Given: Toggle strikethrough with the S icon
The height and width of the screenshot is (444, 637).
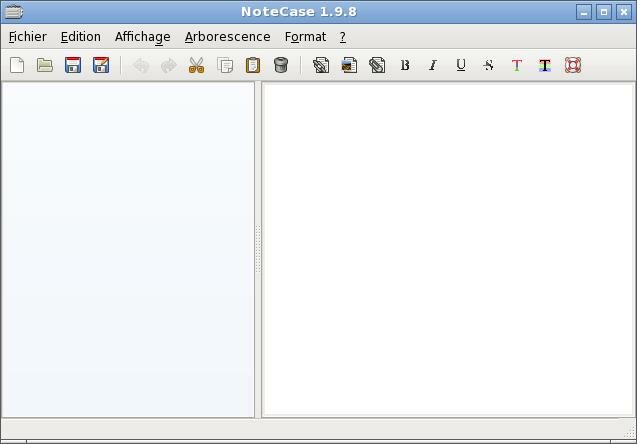Looking at the screenshot, I should click(x=489, y=65).
